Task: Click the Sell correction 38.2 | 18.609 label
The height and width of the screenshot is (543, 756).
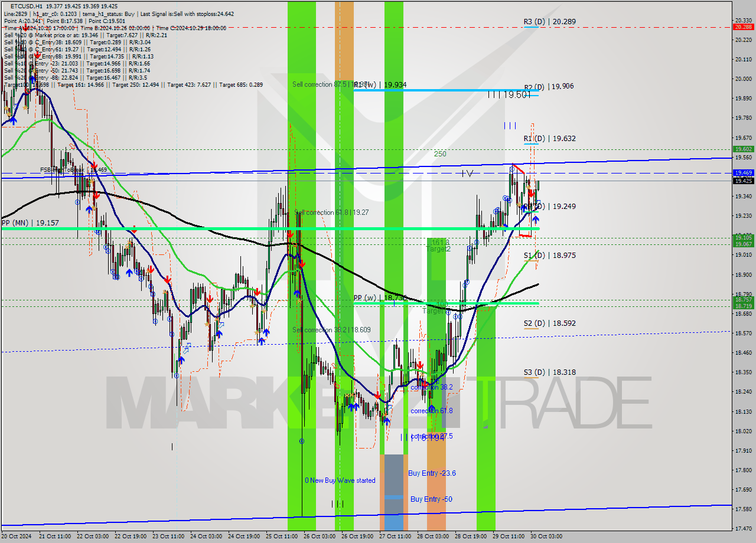Action: 331,330
